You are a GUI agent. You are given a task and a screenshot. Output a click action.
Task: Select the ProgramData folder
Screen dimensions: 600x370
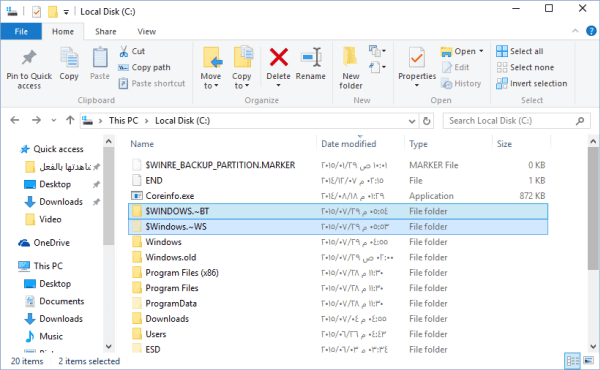click(338, 303)
